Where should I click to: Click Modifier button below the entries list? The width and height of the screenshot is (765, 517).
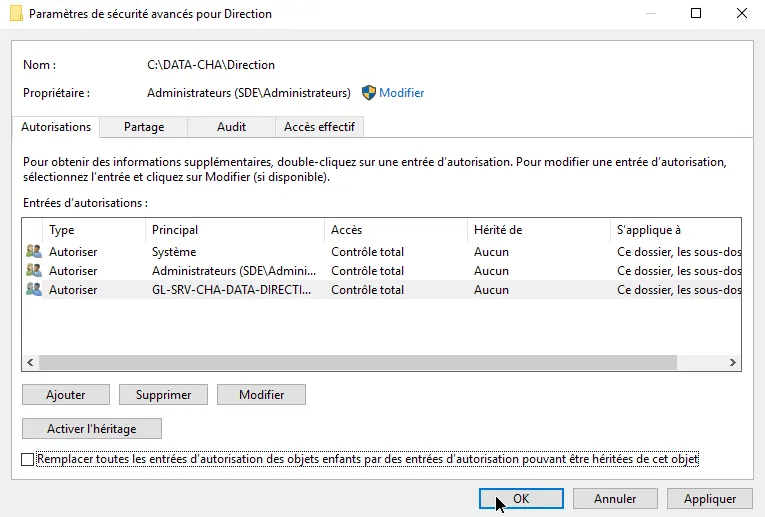[x=261, y=395]
